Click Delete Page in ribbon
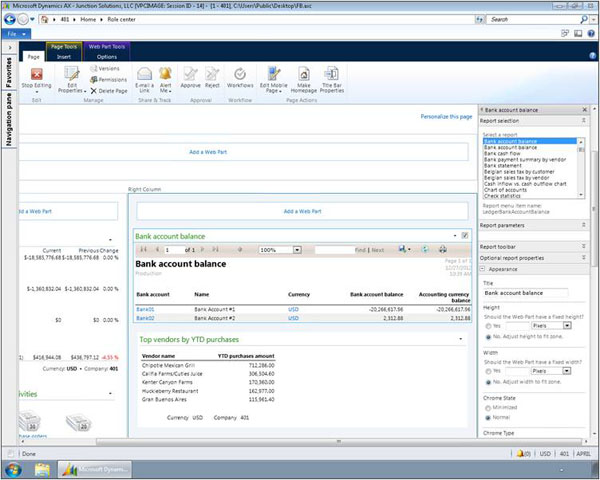The image size is (600, 480). tap(109, 91)
